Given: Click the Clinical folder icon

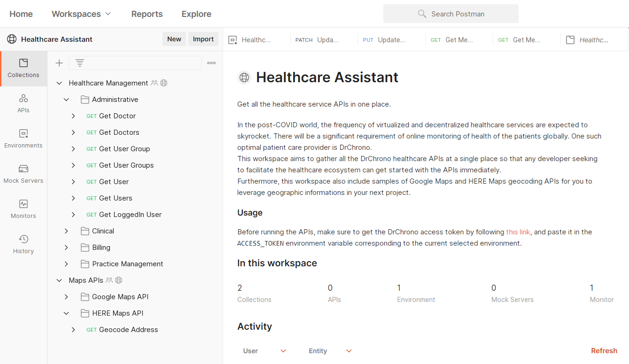Looking at the screenshot, I should (85, 231).
